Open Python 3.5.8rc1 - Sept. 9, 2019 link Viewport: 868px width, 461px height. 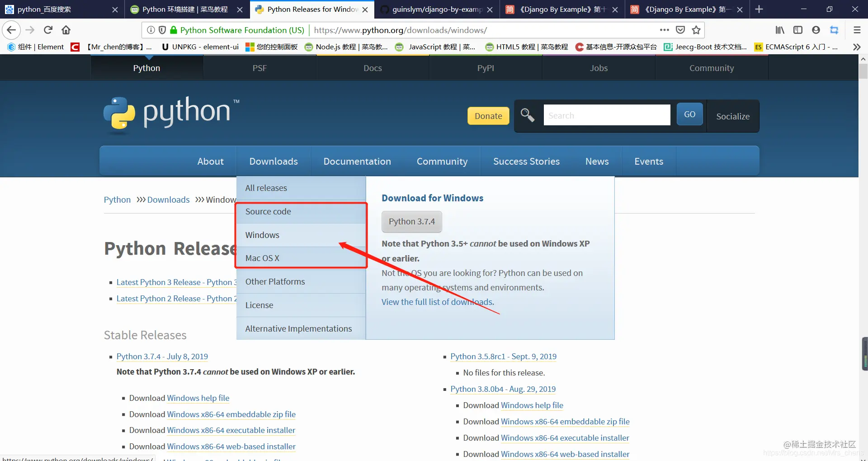click(x=503, y=356)
